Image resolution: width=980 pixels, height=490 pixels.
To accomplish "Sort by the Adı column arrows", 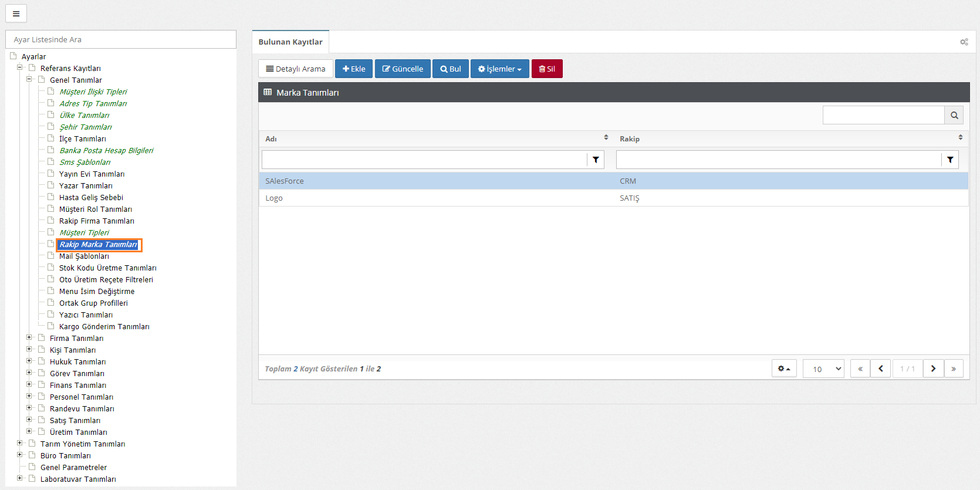I will tap(606, 137).
